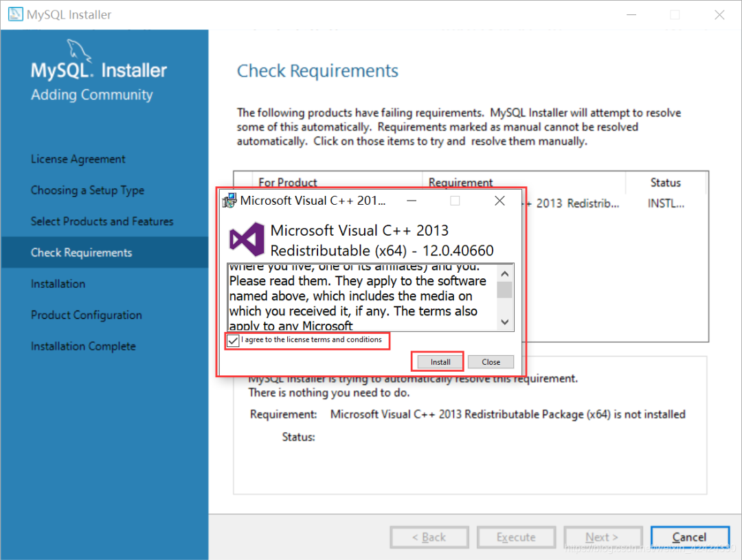Click Install in the Visual C++ dialog
The height and width of the screenshot is (560, 742).
click(x=440, y=362)
